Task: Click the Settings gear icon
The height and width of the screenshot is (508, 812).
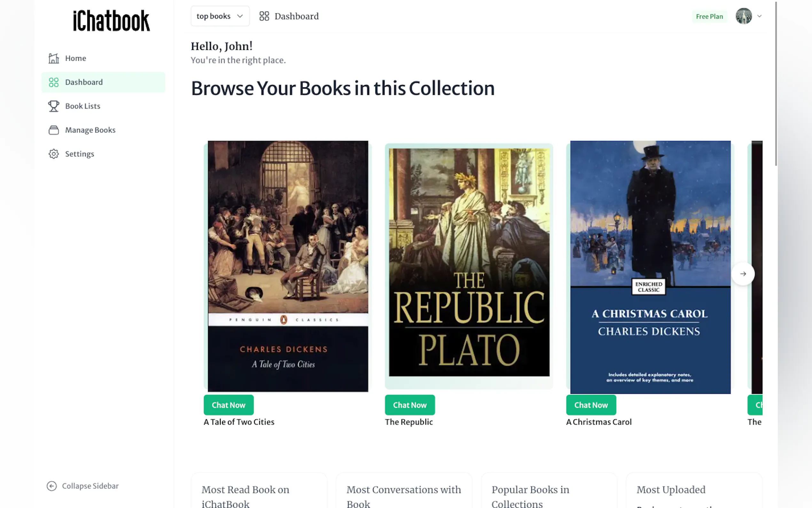Action: click(54, 154)
